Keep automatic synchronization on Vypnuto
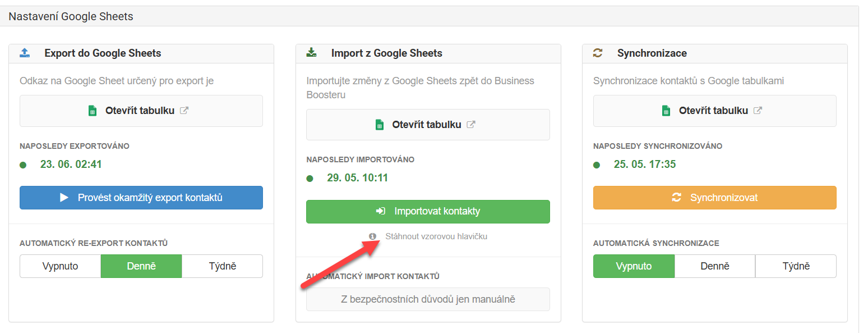The image size is (868, 333). (634, 266)
